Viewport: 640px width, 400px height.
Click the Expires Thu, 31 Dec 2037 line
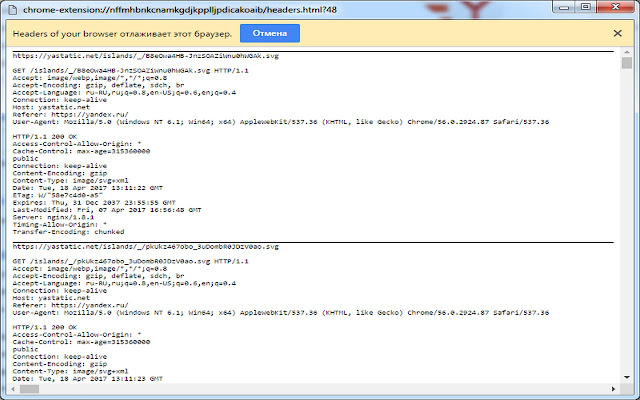(94, 202)
